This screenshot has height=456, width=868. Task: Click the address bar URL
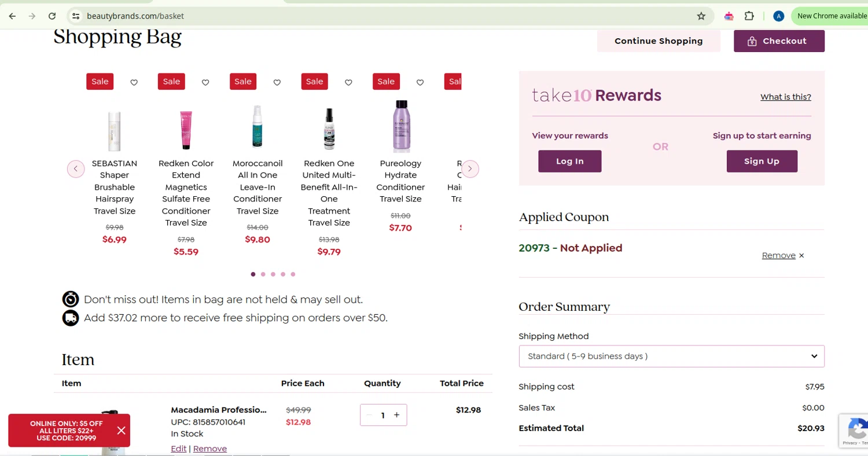pos(135,16)
